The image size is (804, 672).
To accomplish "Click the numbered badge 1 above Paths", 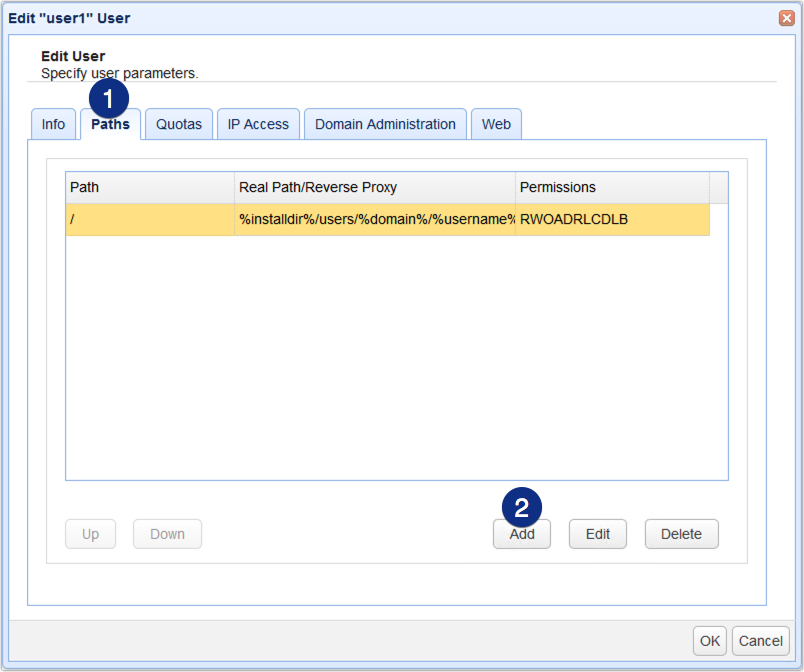I will click(108, 97).
